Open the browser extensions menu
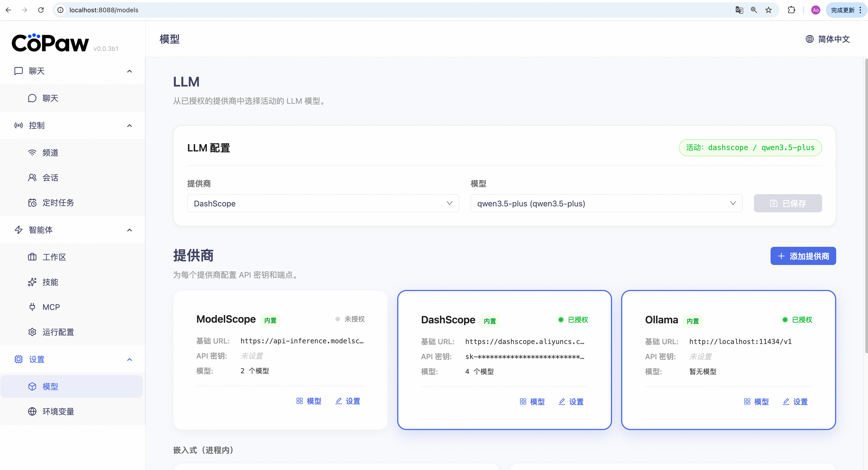 click(x=791, y=10)
